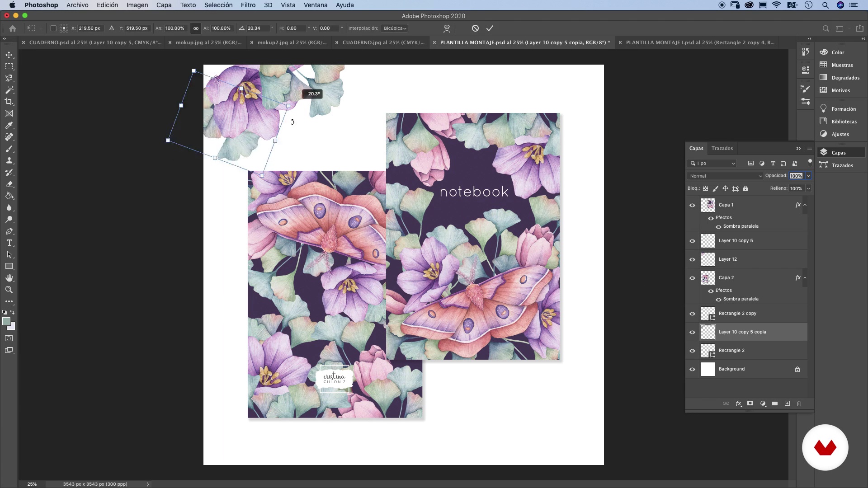Create a new layer with plus icon

coord(787,404)
